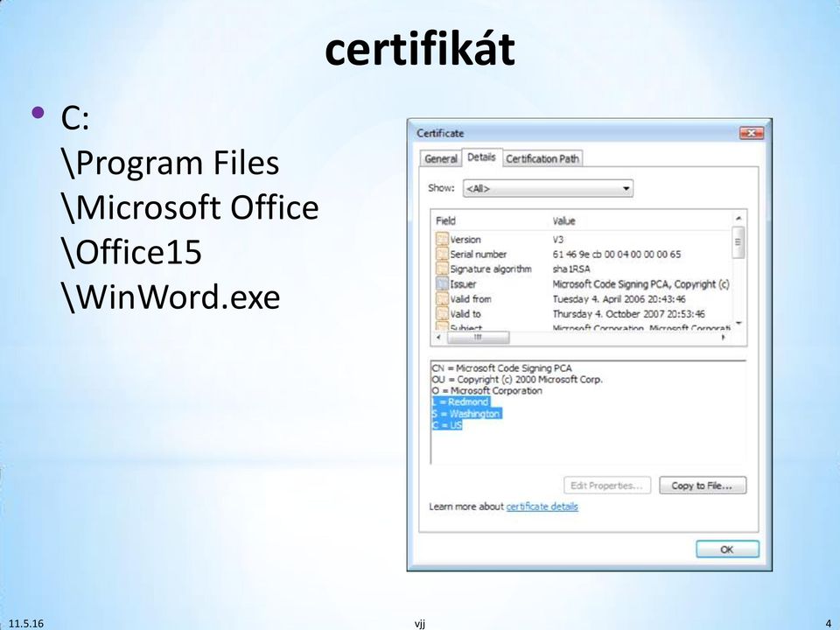This screenshot has height=630, width=840.
Task: Click the Edit Properties button
Action: point(607,486)
